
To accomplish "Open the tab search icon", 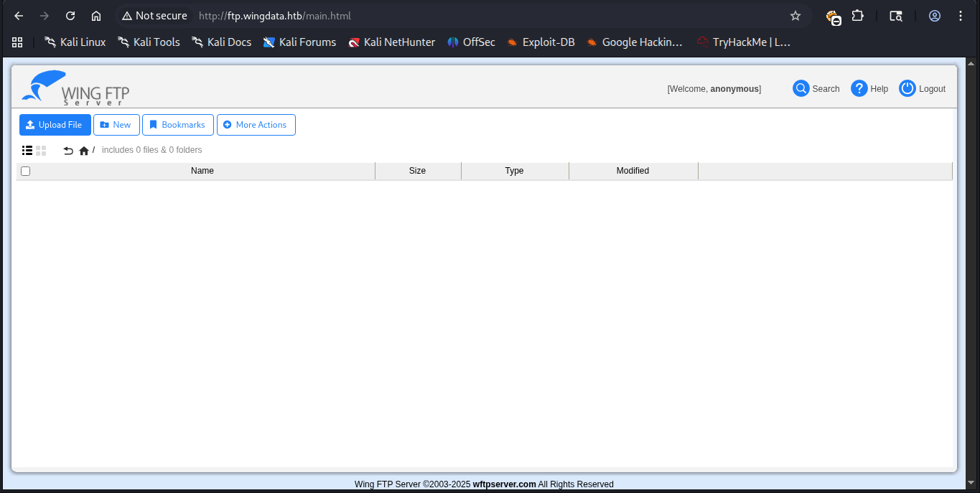I will point(896,16).
